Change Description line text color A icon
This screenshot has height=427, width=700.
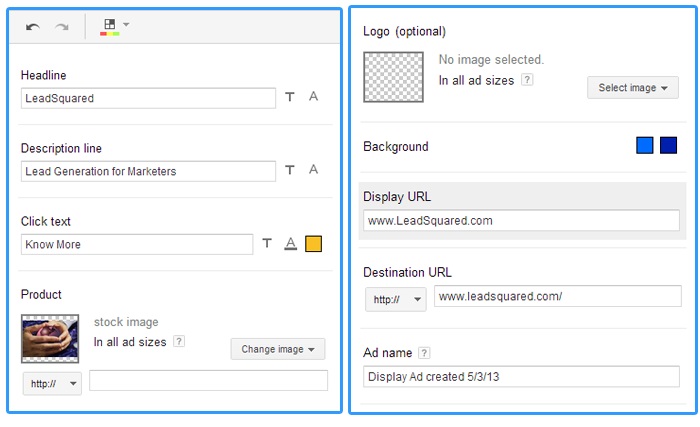point(313,169)
